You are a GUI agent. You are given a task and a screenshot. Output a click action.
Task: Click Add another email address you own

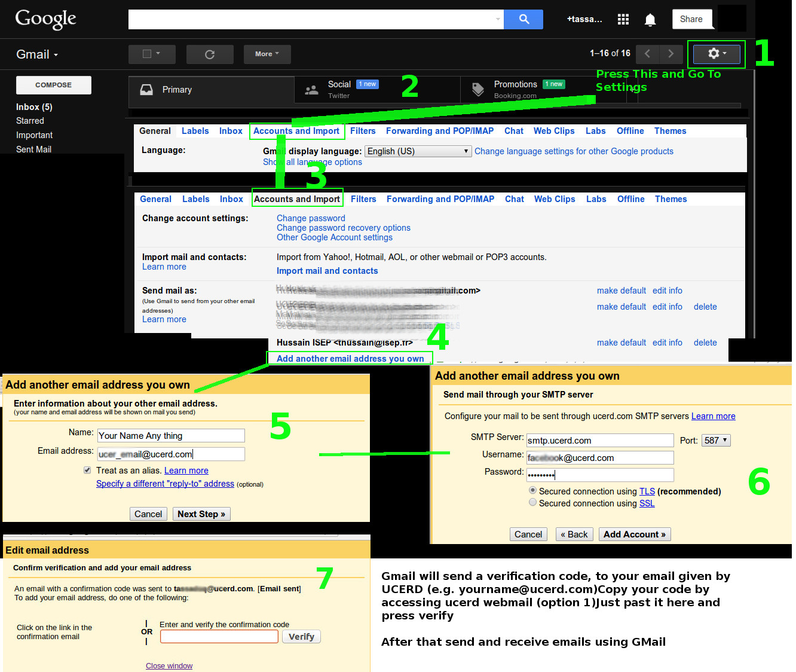[x=350, y=359]
